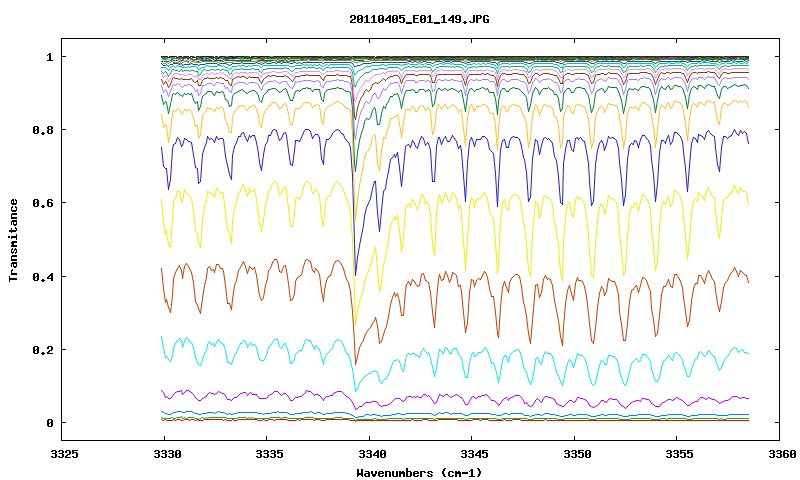Click the x-axis tick label 3345
The width and height of the screenshot is (800, 480).
[x=474, y=454]
